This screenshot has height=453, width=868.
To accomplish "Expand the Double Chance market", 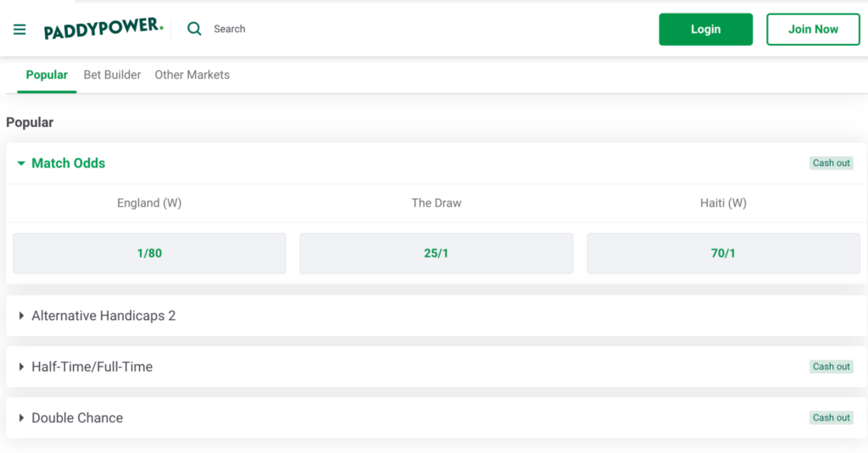I will [x=77, y=417].
